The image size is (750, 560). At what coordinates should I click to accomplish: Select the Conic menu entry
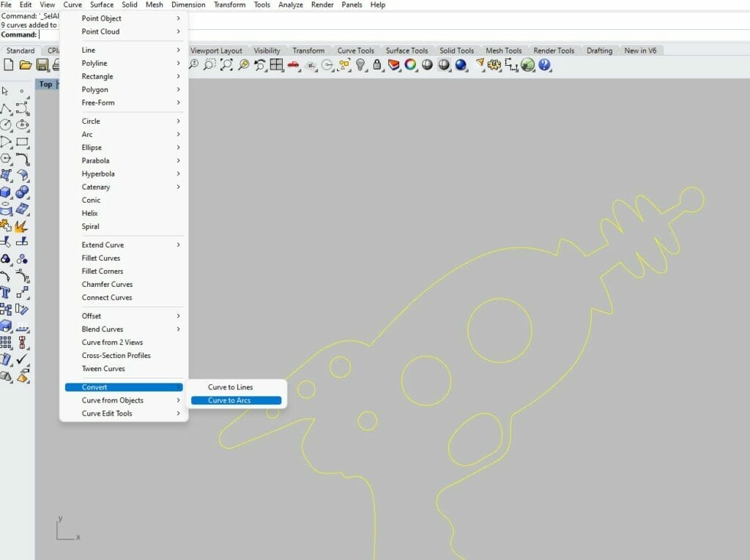124,200
